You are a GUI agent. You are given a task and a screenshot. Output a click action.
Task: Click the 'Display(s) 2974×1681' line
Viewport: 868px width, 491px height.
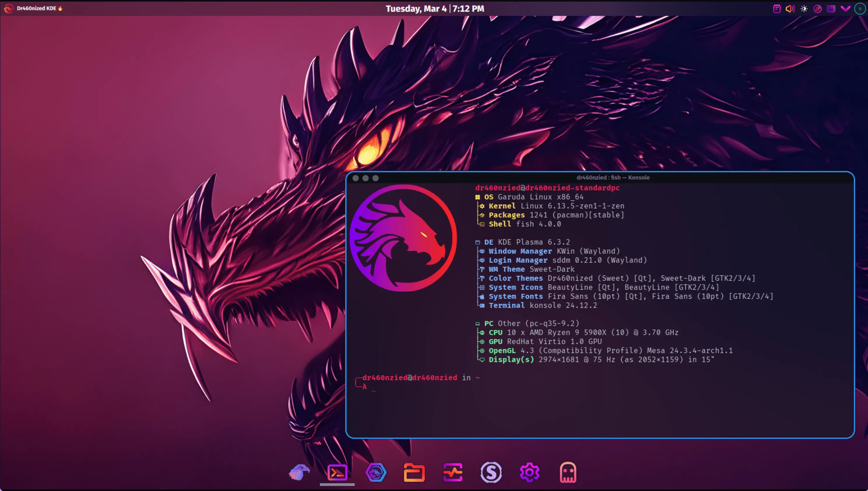tap(595, 360)
